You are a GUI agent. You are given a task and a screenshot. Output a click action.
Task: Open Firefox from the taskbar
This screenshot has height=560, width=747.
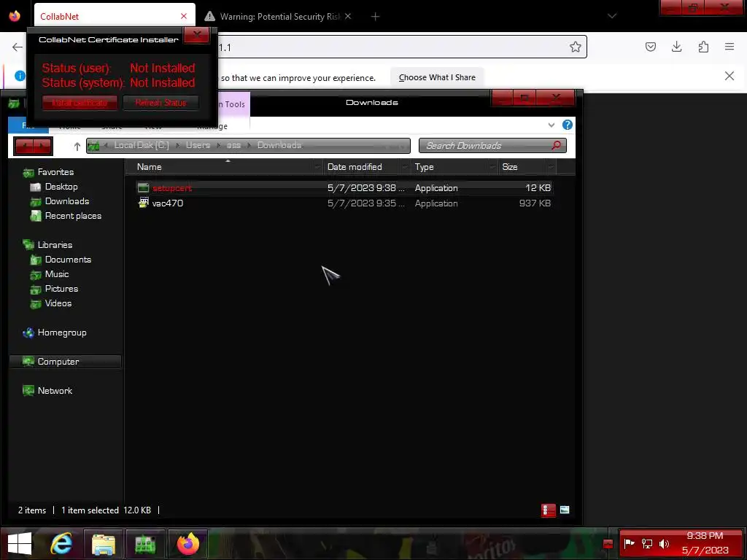tap(187, 543)
